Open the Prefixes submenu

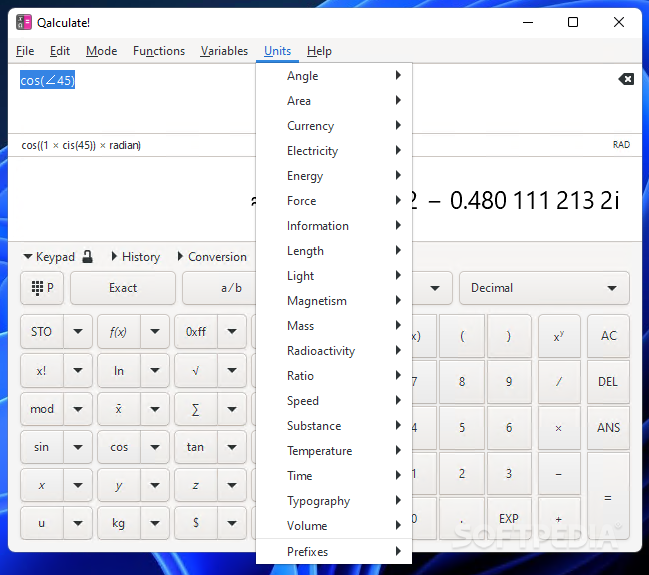[x=334, y=551]
